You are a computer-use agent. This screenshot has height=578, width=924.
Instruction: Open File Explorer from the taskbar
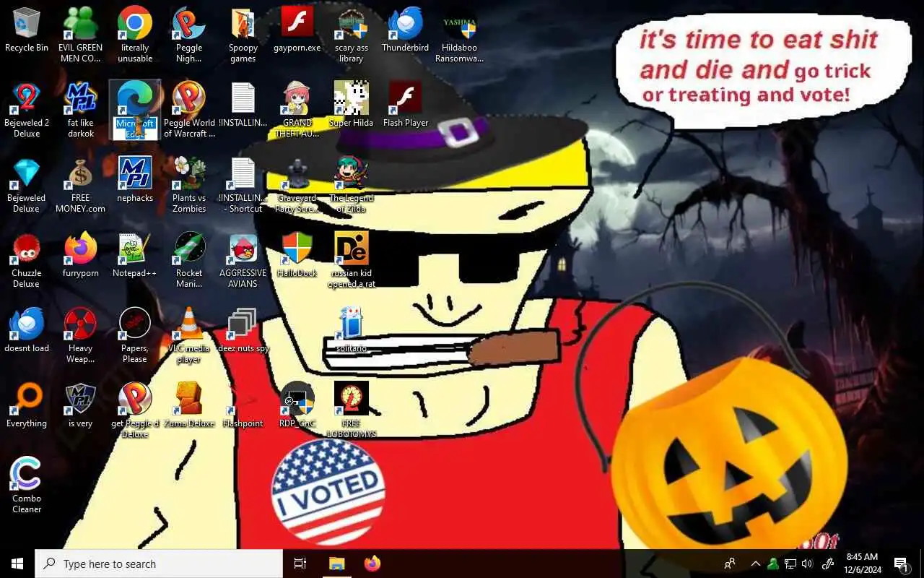[x=337, y=564]
